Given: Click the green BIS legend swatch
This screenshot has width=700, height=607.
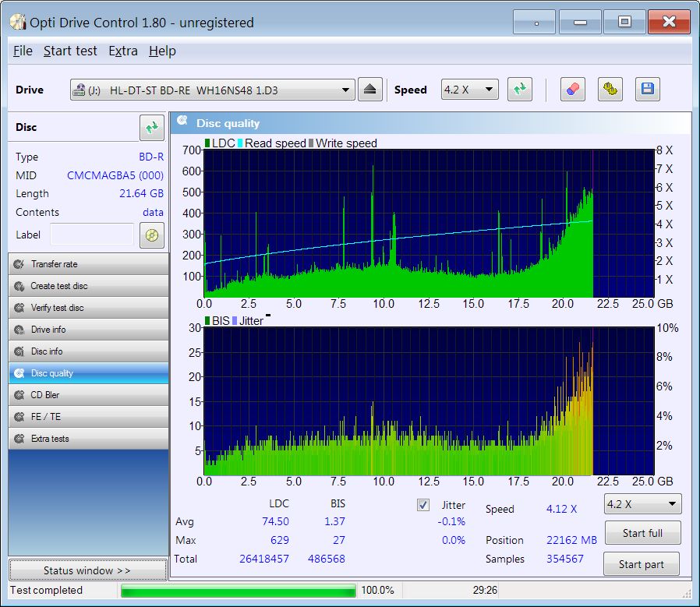Looking at the screenshot, I should coord(207,321).
